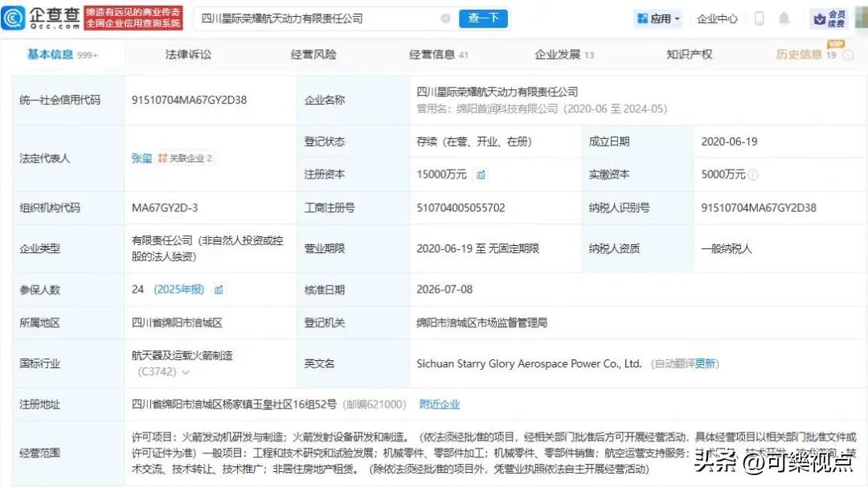The image size is (868, 488).
Task: Open the VIP 历史信息 tab
Action: pyautogui.click(x=805, y=54)
